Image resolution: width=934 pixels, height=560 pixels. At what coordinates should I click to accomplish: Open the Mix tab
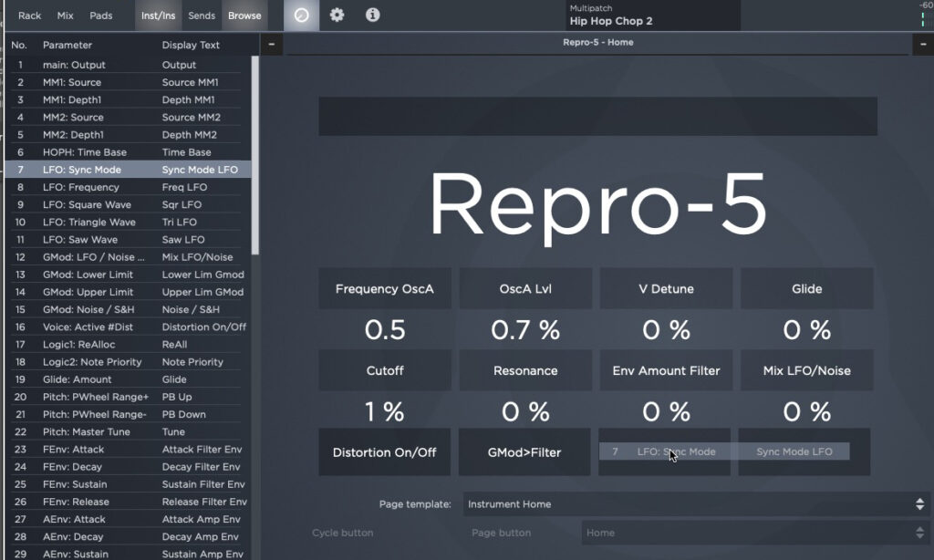[x=66, y=16]
